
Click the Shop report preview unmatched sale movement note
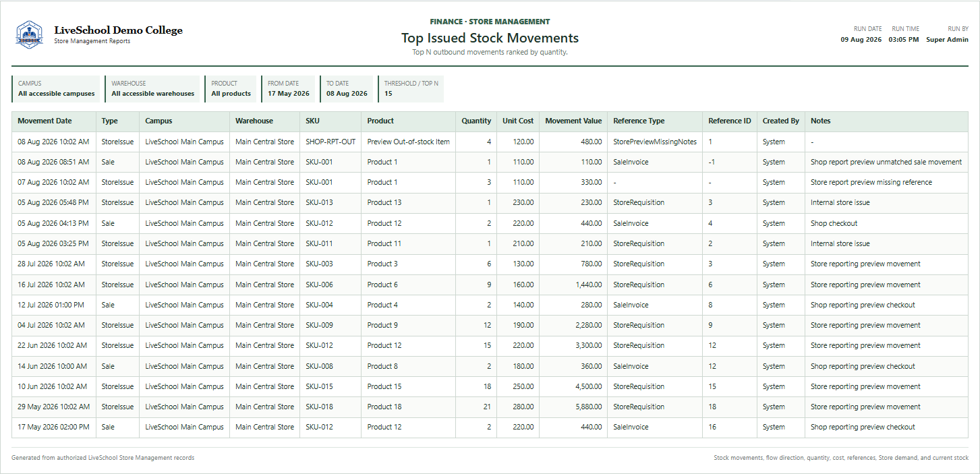(886, 162)
